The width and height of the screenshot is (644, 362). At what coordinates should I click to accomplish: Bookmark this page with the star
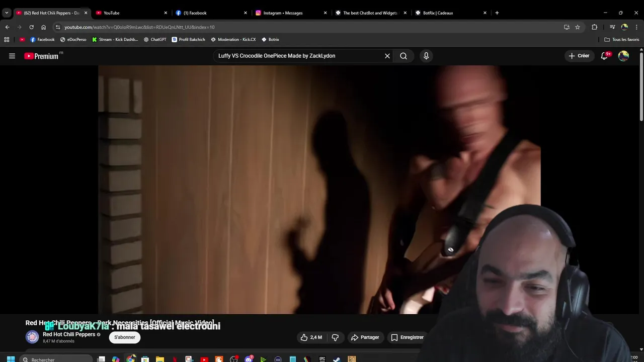click(x=578, y=27)
